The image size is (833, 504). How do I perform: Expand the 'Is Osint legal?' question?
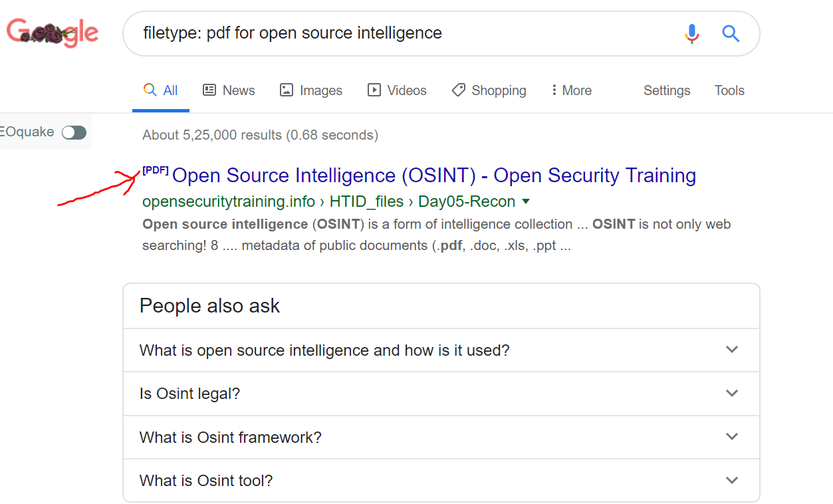[x=732, y=393]
